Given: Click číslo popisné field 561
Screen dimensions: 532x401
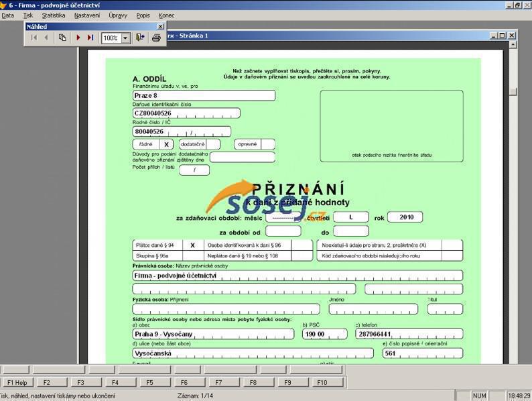Looking at the screenshot, I should [x=423, y=353].
